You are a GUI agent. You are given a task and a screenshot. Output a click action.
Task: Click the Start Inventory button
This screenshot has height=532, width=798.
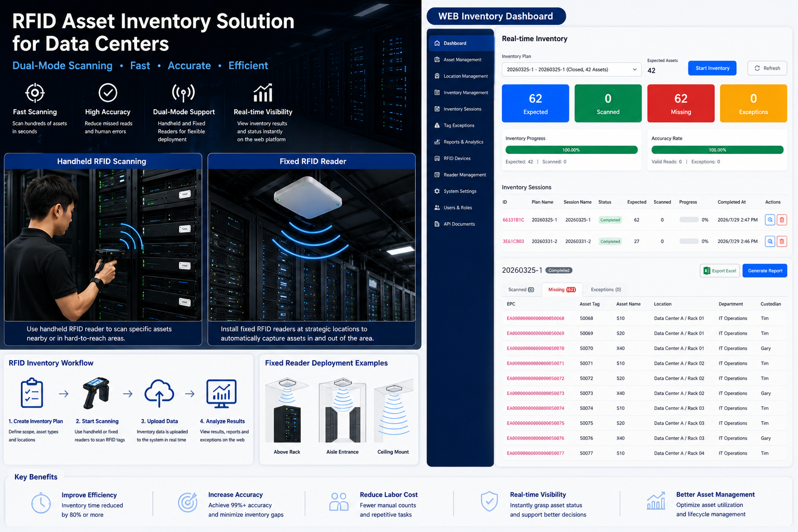[712, 68]
